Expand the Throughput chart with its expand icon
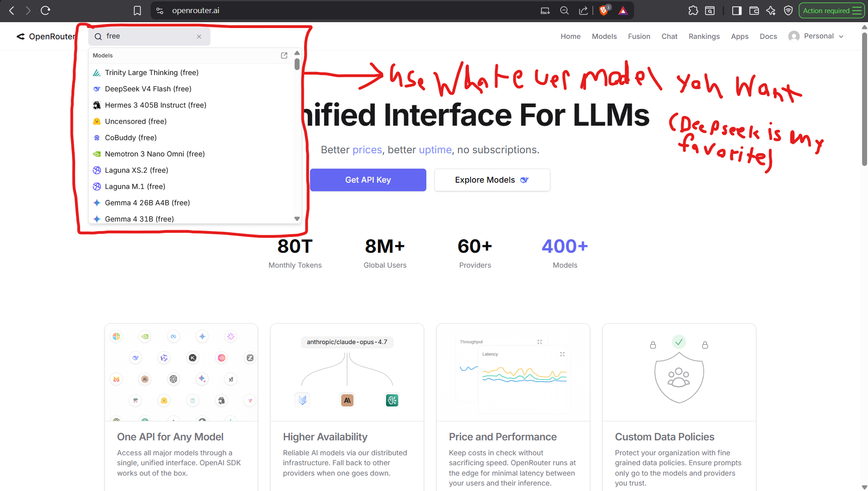 (539, 342)
